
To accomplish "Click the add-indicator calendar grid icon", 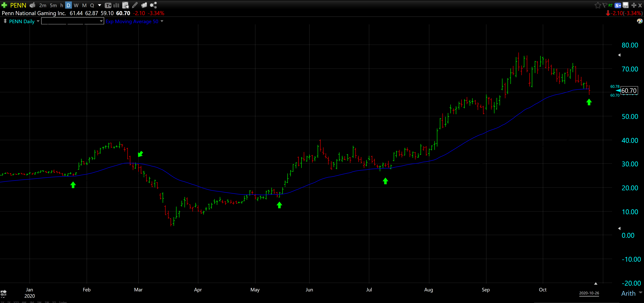I will (x=126, y=5).
